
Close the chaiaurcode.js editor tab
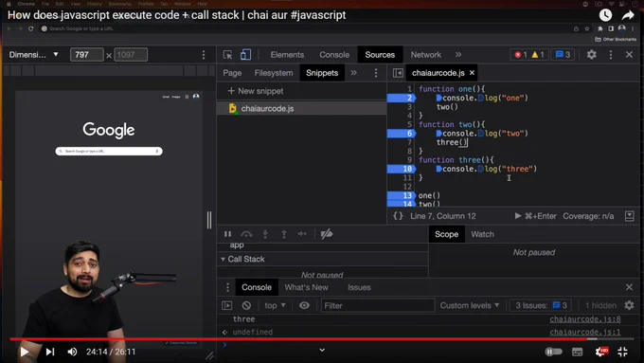(472, 73)
